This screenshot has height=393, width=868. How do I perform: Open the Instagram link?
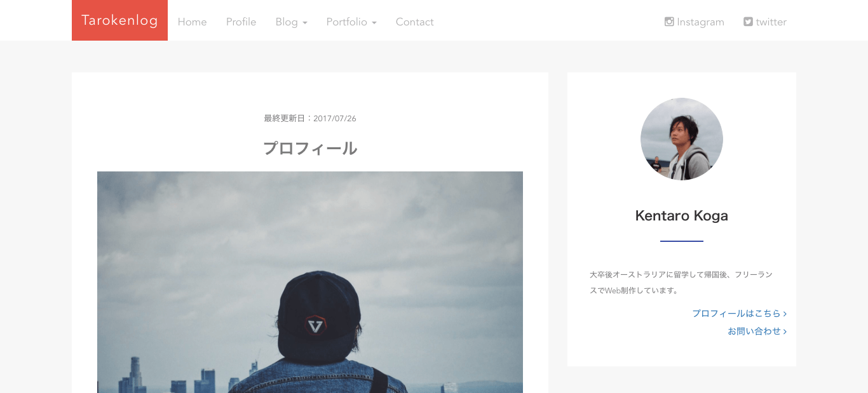coord(695,22)
